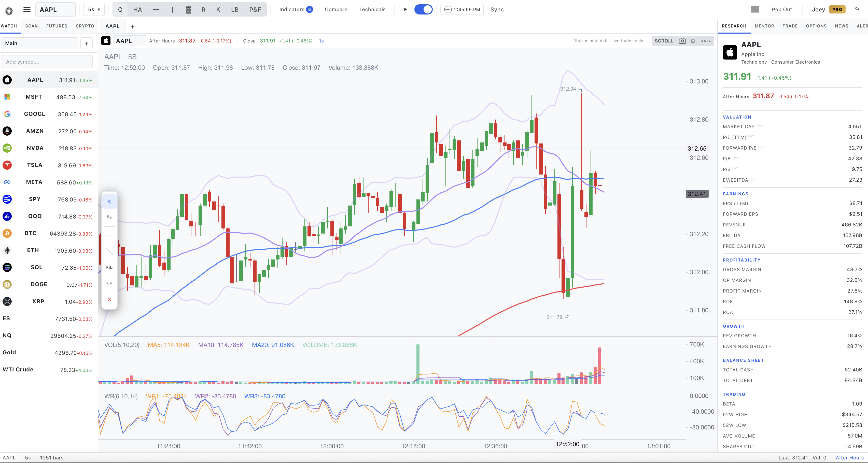Click the DATA button
868x463 pixels.
(706, 41)
